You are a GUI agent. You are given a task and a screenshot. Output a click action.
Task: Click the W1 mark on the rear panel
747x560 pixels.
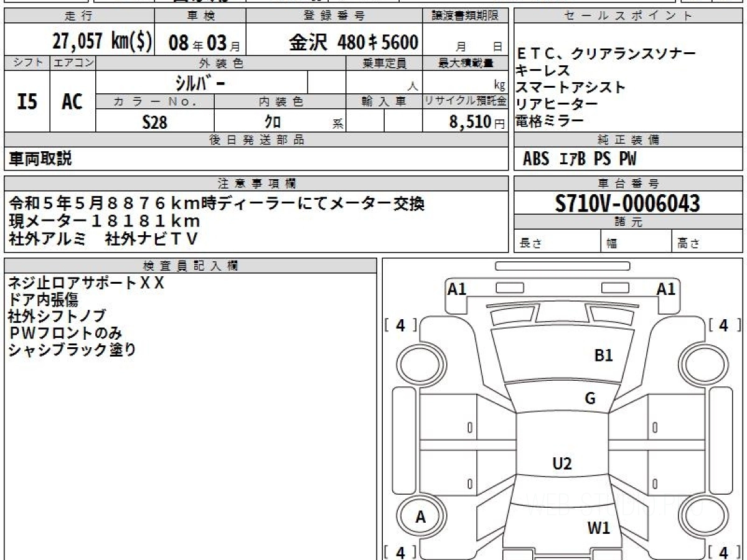[x=599, y=529]
